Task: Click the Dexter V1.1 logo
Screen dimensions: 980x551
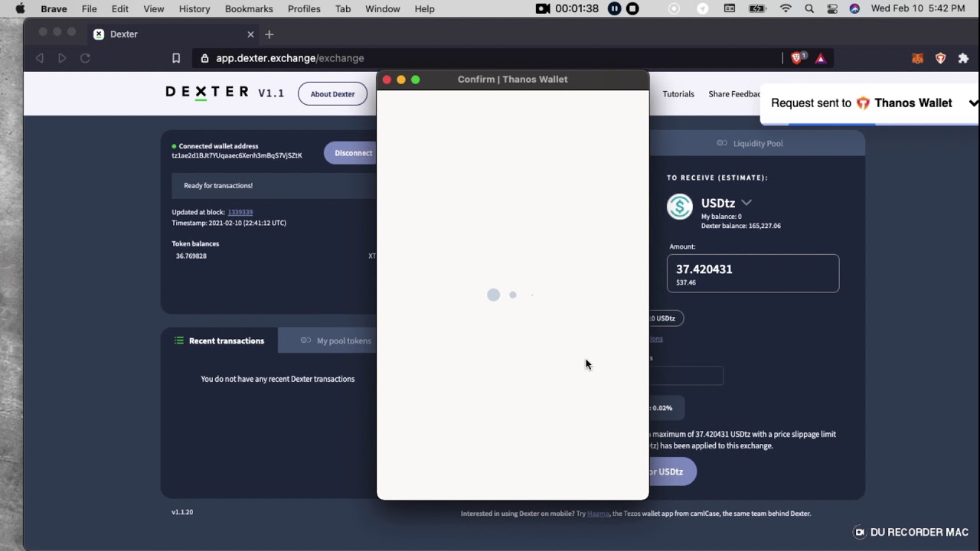Action: pyautogui.click(x=224, y=93)
